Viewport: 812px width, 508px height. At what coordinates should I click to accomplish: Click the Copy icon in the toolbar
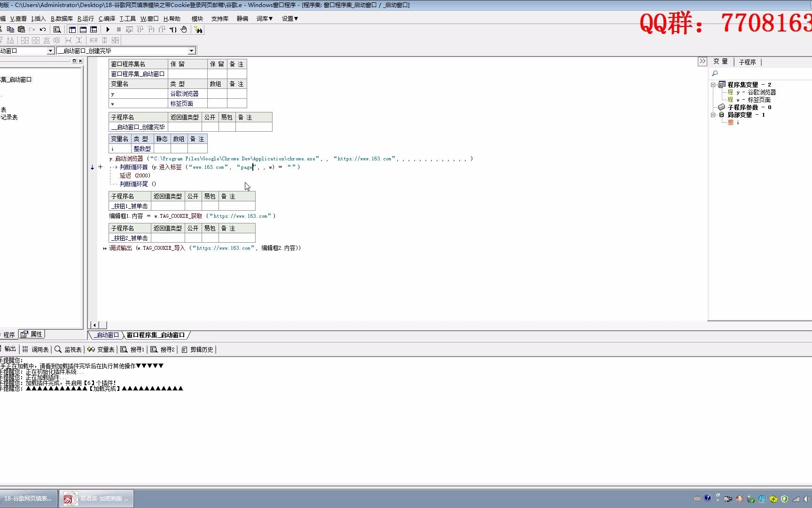(10, 29)
